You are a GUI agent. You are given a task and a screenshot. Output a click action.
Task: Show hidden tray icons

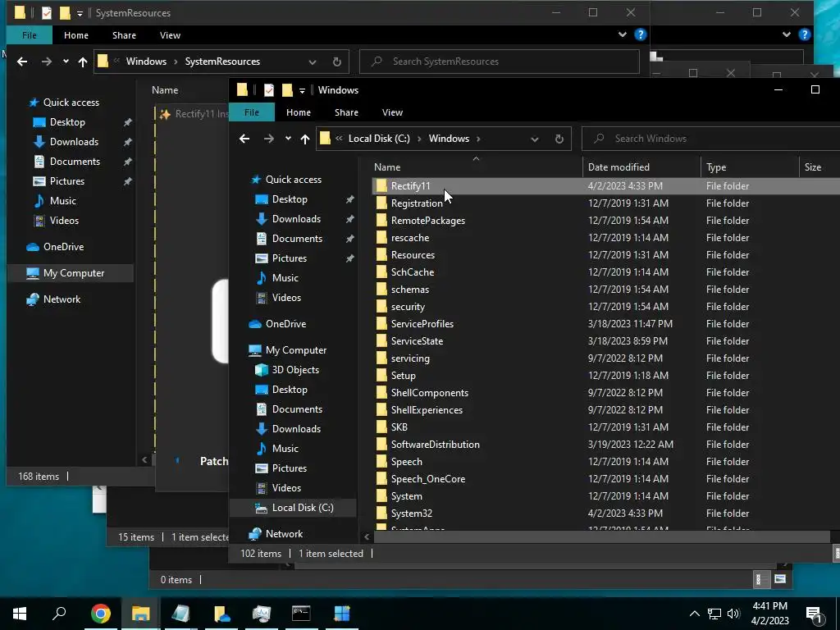694,614
